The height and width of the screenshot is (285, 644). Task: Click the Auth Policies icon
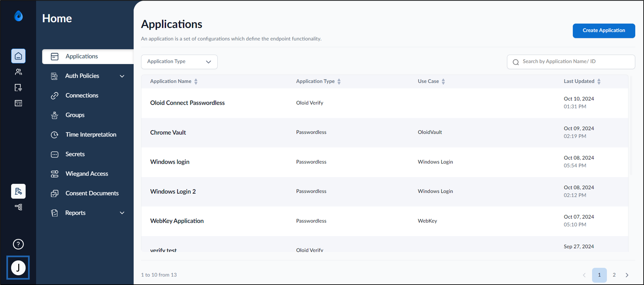(x=54, y=76)
